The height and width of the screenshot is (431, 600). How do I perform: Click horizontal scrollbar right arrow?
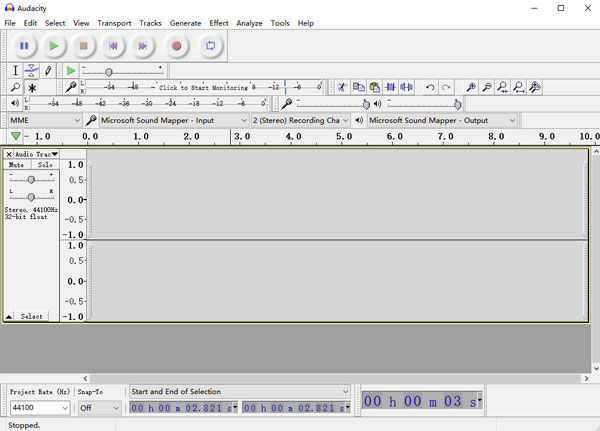(x=587, y=378)
